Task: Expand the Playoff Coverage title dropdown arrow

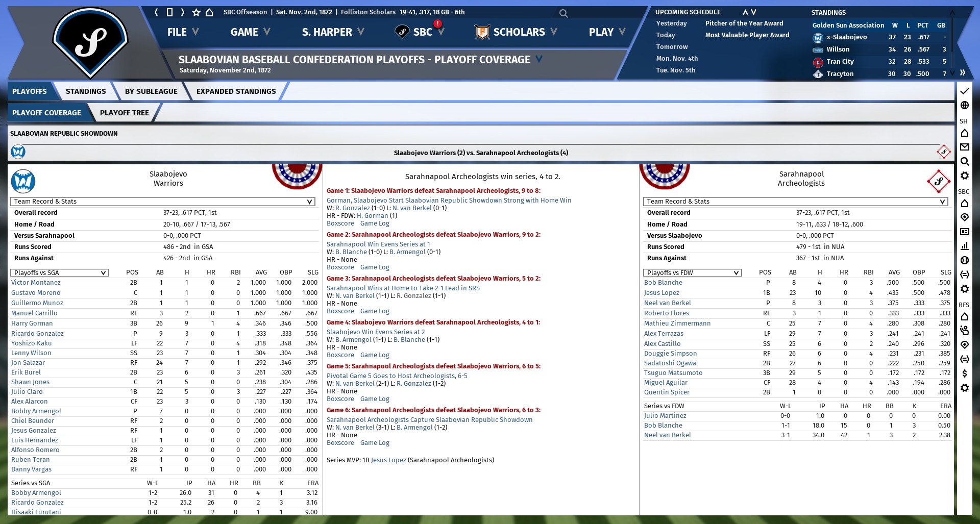Action: (x=539, y=60)
